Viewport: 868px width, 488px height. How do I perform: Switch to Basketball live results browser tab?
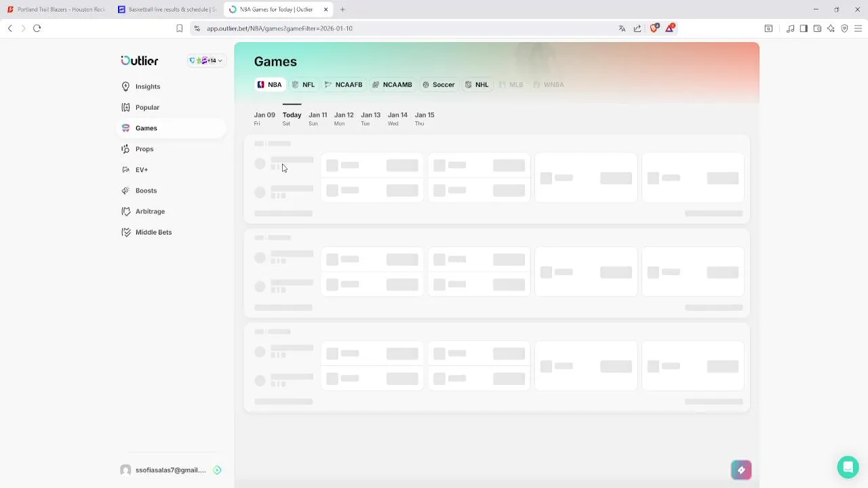(167, 9)
